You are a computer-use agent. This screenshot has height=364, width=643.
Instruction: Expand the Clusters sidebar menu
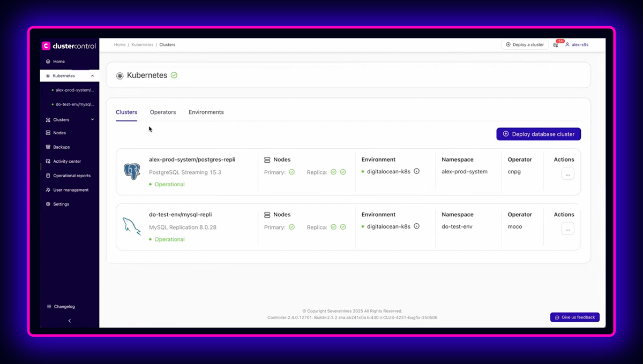[x=92, y=120]
